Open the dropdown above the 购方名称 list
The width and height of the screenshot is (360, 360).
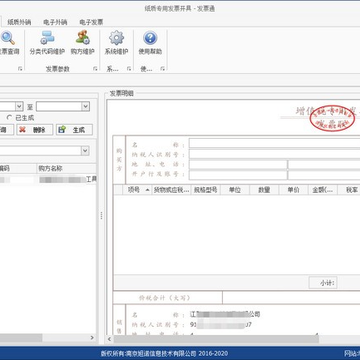click(85, 151)
